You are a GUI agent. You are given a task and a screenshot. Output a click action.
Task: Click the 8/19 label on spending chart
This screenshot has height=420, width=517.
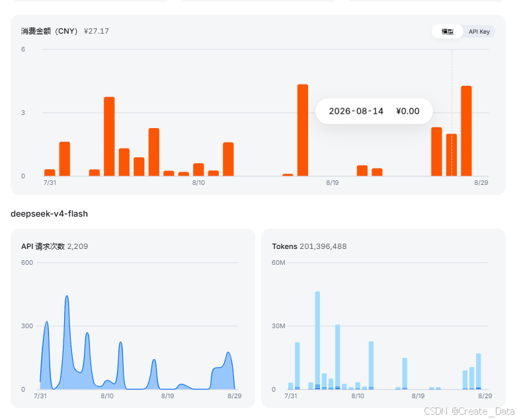tap(333, 182)
